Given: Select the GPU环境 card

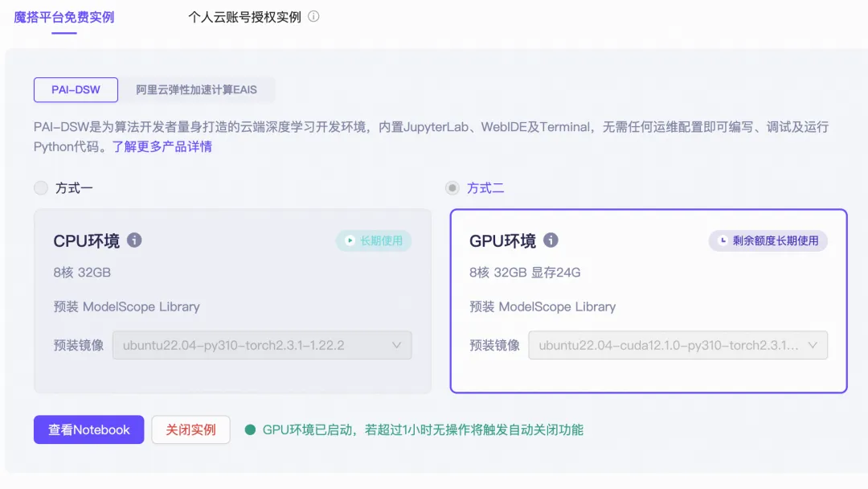Looking at the screenshot, I should pyautogui.click(x=649, y=301).
